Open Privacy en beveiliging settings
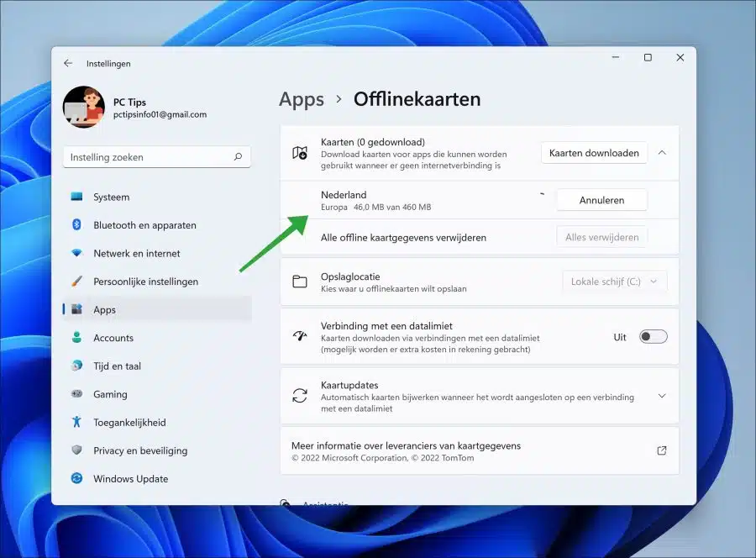The height and width of the screenshot is (558, 756). [157, 450]
